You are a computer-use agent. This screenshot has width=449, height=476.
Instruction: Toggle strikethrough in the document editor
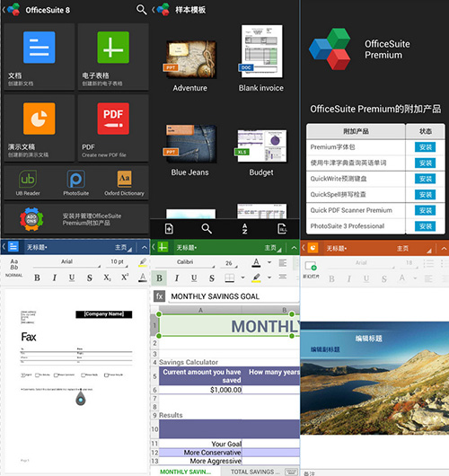point(90,278)
